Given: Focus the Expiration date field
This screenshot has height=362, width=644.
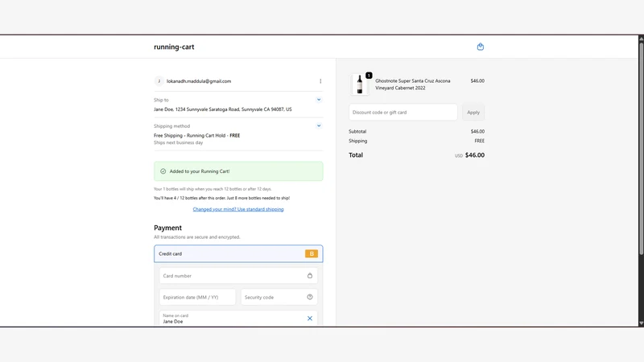Looking at the screenshot, I should tap(197, 297).
